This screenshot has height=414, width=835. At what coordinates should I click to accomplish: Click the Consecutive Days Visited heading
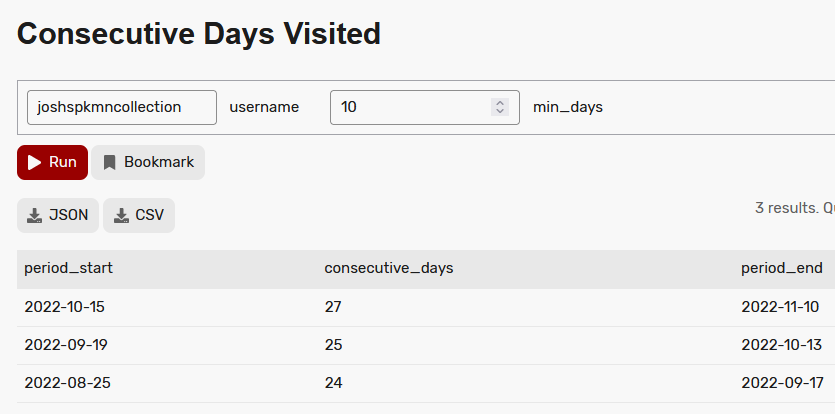[x=199, y=34]
